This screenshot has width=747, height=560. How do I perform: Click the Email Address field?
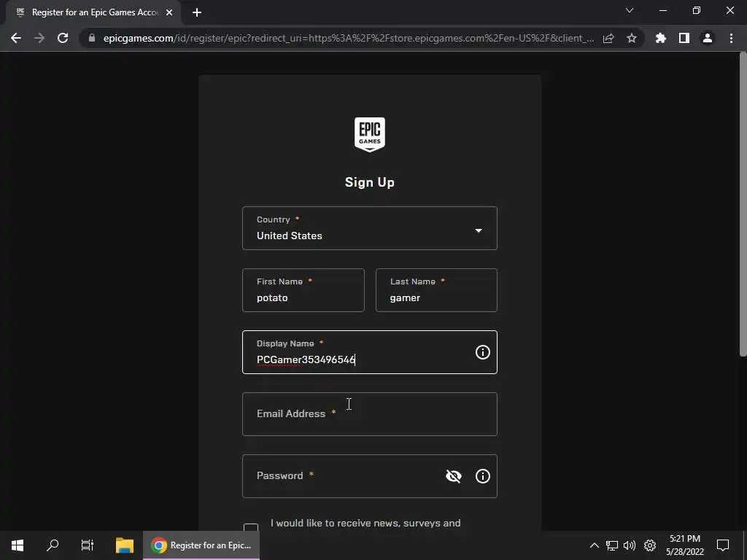coord(370,414)
